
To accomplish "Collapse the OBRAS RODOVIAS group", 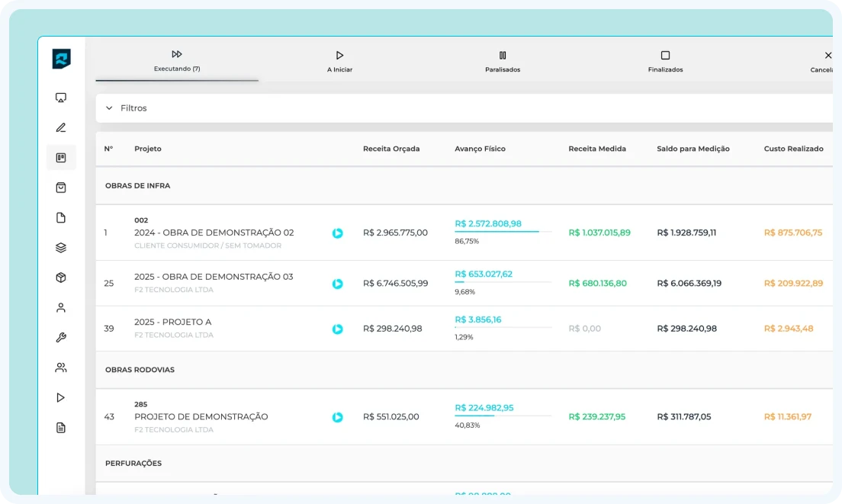I will point(140,370).
